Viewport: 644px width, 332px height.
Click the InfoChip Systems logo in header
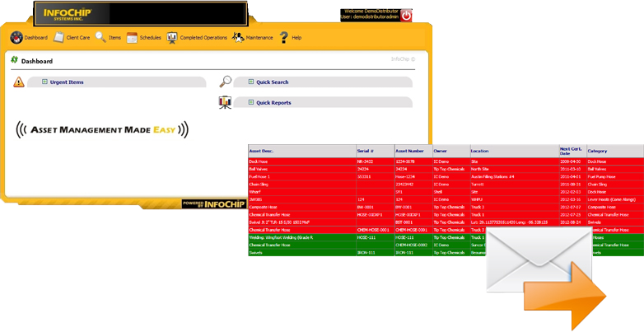tap(68, 13)
